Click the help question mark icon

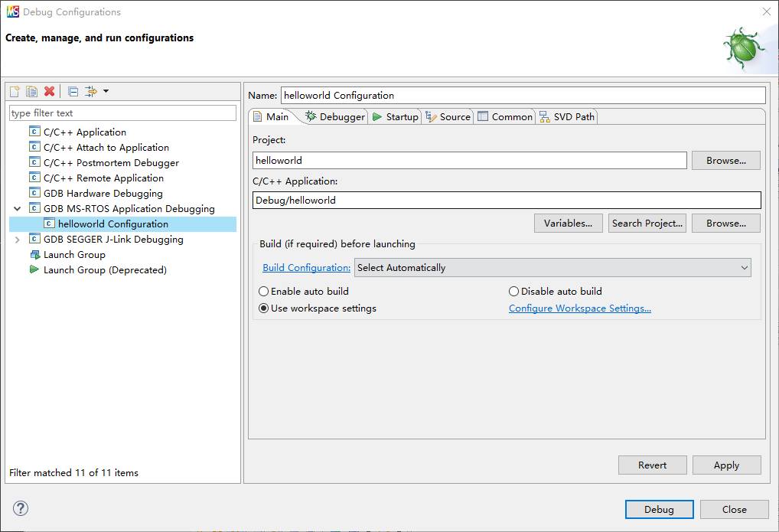(x=21, y=508)
